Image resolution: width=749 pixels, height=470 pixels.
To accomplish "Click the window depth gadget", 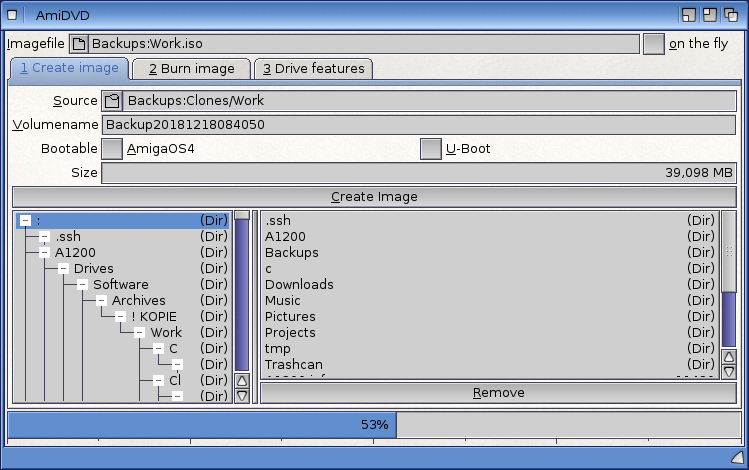I will [x=731, y=15].
